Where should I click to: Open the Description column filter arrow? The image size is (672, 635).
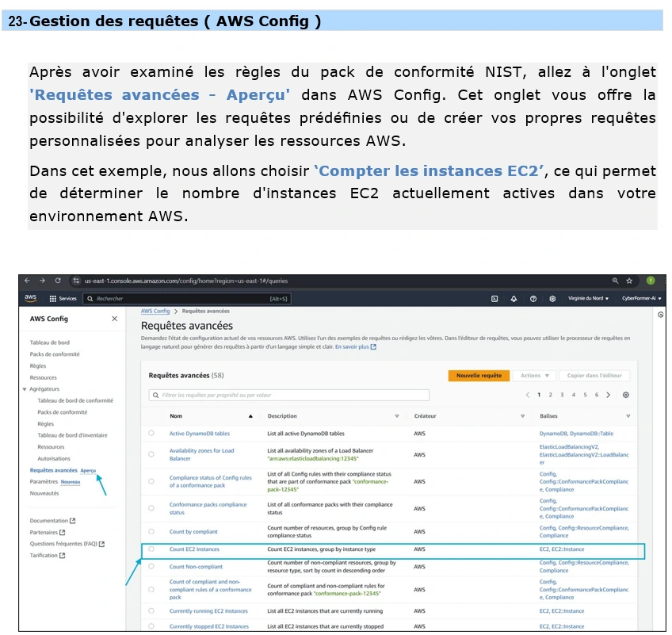(397, 416)
